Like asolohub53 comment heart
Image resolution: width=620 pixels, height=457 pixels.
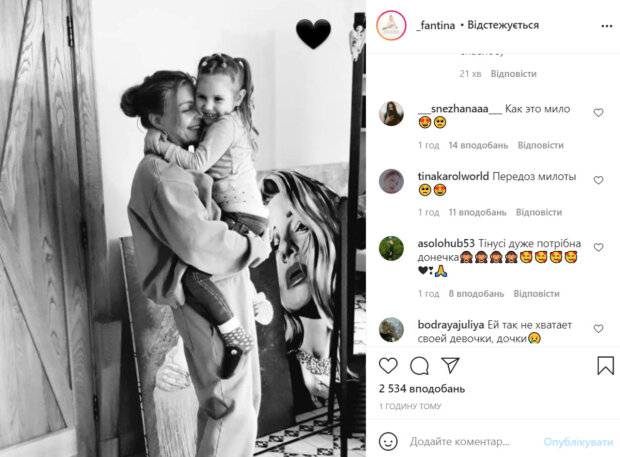[598, 247]
